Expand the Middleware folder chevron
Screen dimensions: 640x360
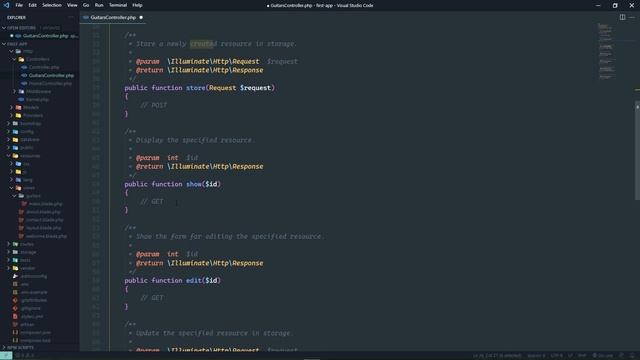point(15,91)
